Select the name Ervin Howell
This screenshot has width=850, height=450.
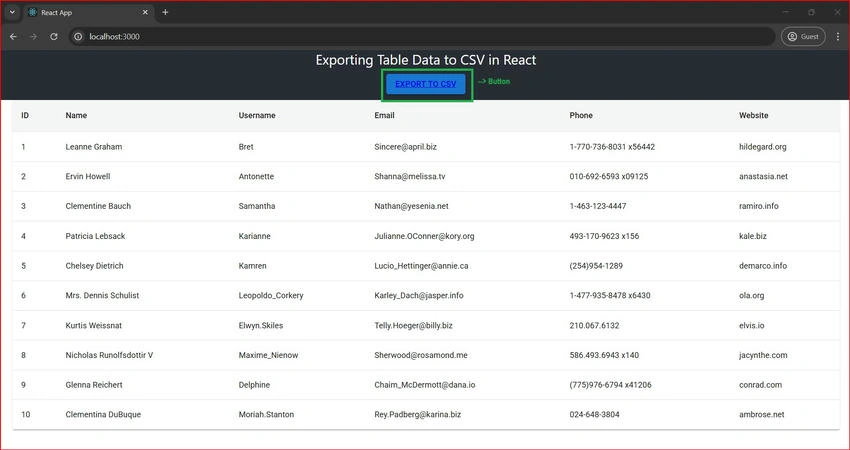coord(88,176)
